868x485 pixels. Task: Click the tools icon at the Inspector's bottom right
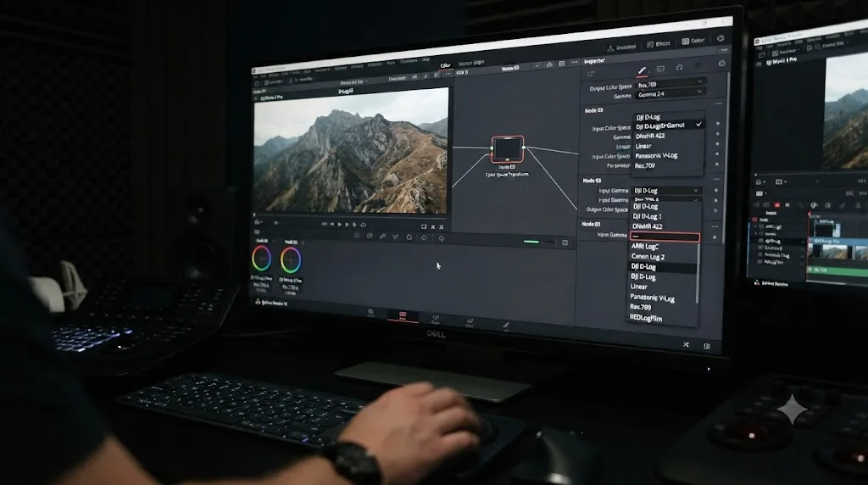(686, 344)
